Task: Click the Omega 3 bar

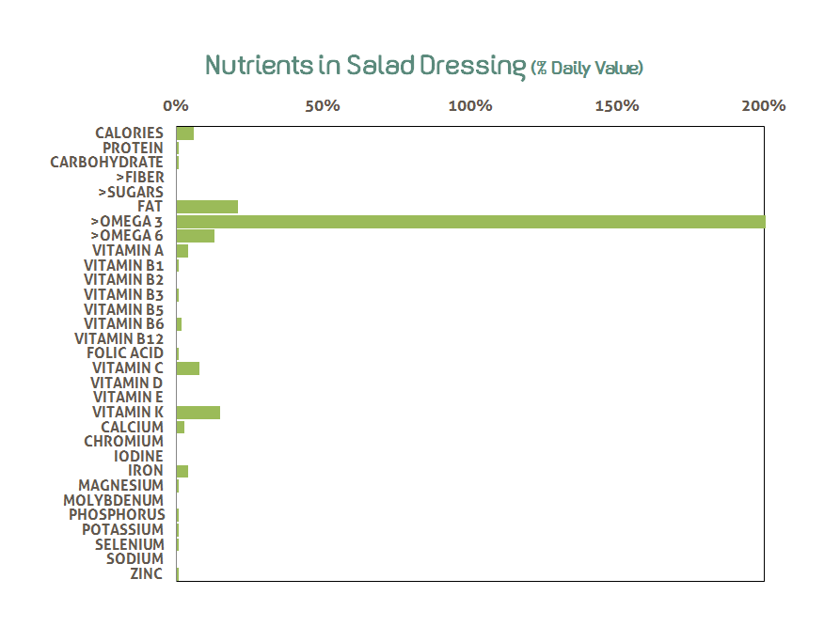Action: click(470, 222)
